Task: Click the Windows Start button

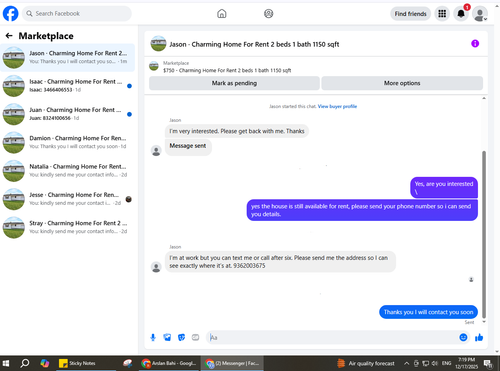Action: (x=6, y=363)
